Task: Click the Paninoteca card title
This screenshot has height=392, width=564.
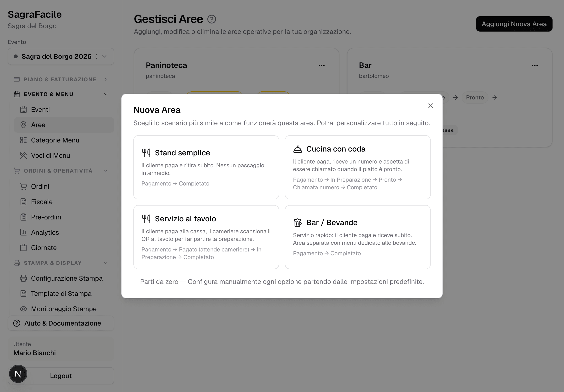Action: [166, 65]
